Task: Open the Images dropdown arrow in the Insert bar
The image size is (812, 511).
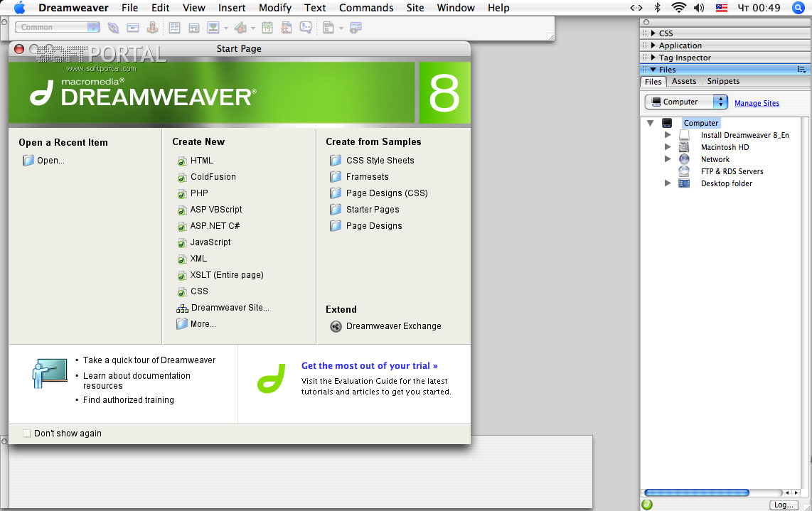Action: pyautogui.click(x=226, y=28)
